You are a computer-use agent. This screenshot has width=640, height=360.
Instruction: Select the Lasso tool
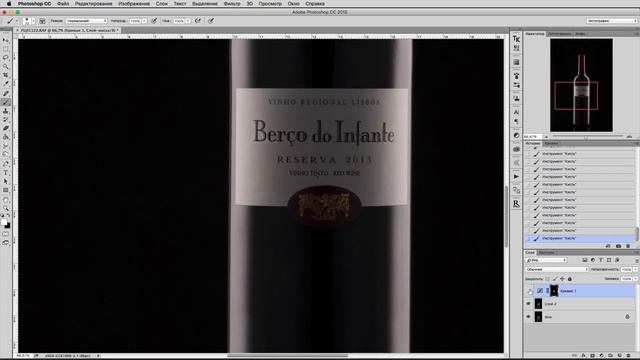point(6,58)
